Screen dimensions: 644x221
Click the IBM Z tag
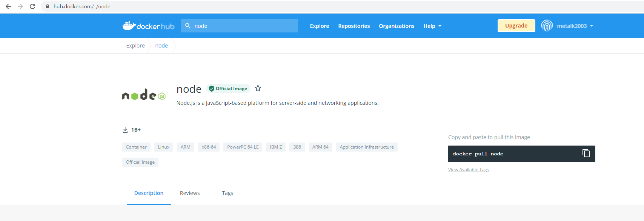pos(276,147)
